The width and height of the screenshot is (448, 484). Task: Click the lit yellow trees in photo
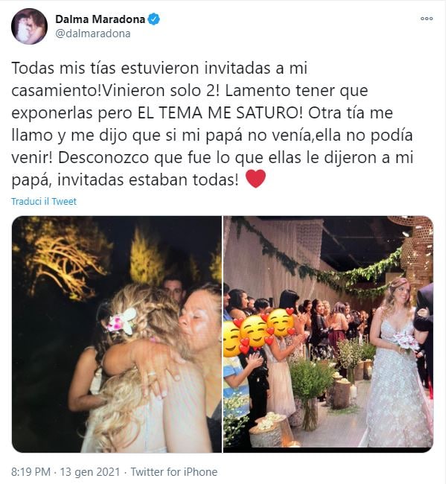click(x=63, y=258)
